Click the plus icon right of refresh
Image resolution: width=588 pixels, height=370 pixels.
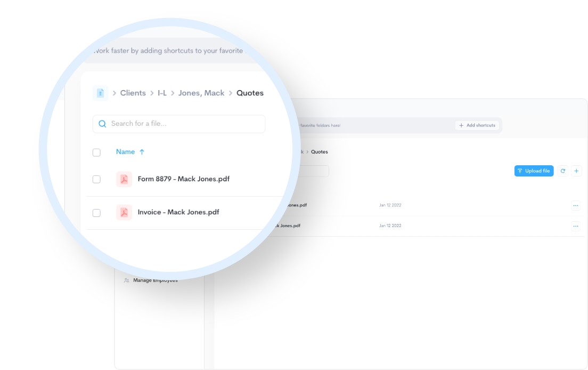[x=576, y=171]
